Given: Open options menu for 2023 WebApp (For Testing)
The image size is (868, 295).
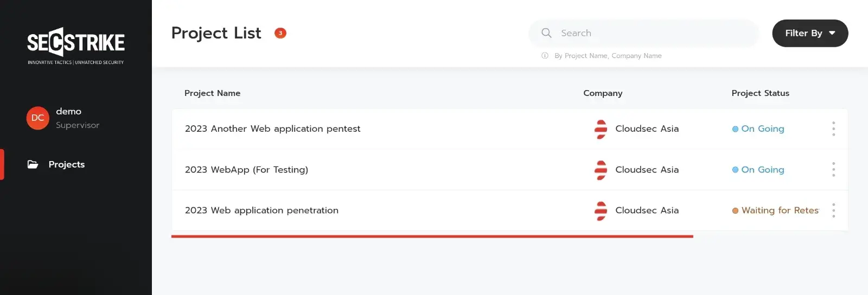Looking at the screenshot, I should (833, 170).
